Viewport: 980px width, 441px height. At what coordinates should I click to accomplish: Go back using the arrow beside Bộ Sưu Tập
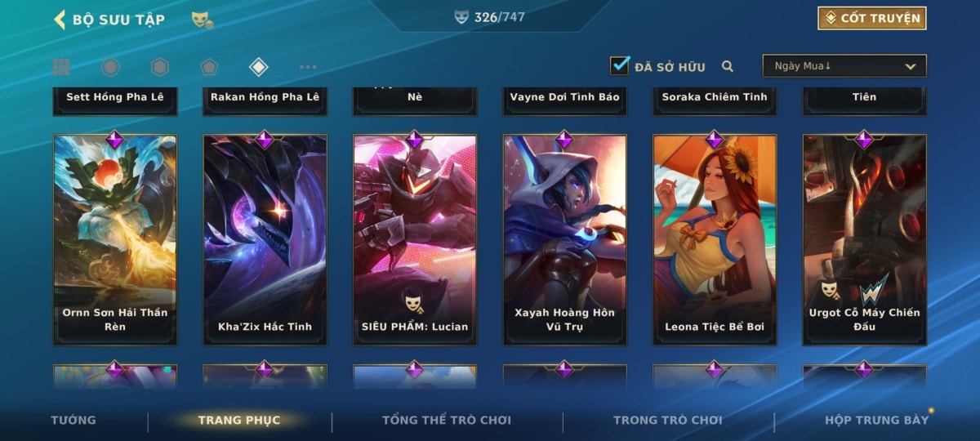tap(60, 20)
